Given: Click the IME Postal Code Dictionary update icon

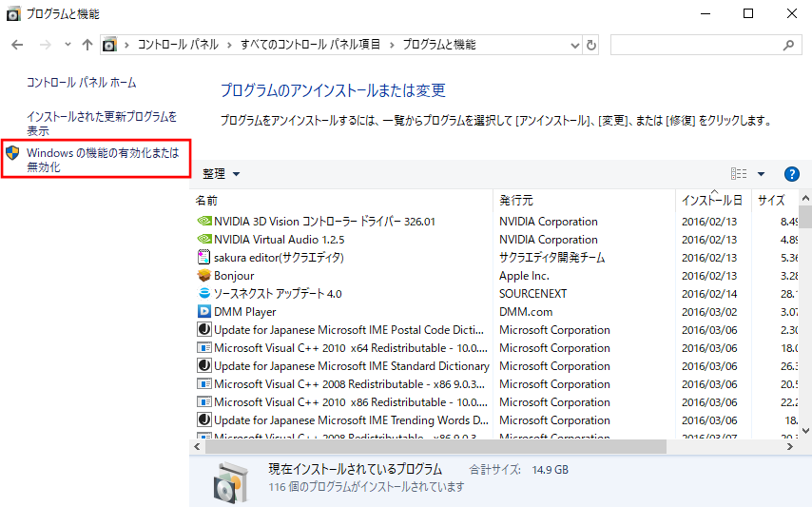Looking at the screenshot, I should [204, 329].
